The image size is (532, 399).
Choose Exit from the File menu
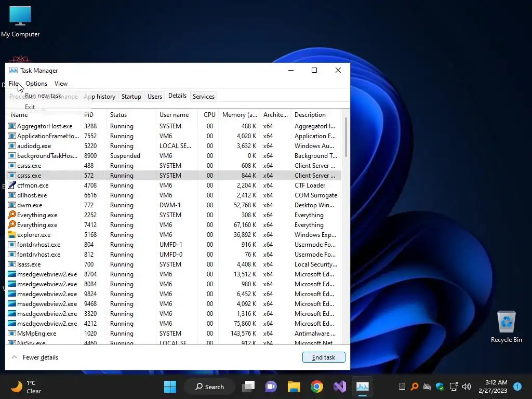30,107
